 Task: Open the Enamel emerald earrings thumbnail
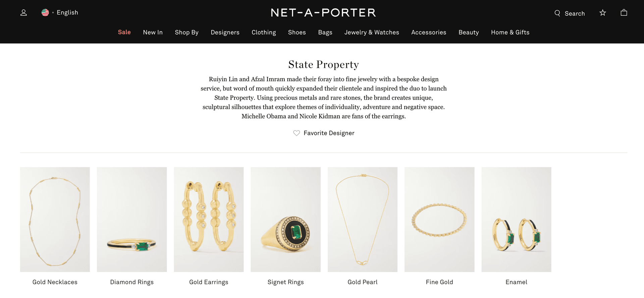516,219
